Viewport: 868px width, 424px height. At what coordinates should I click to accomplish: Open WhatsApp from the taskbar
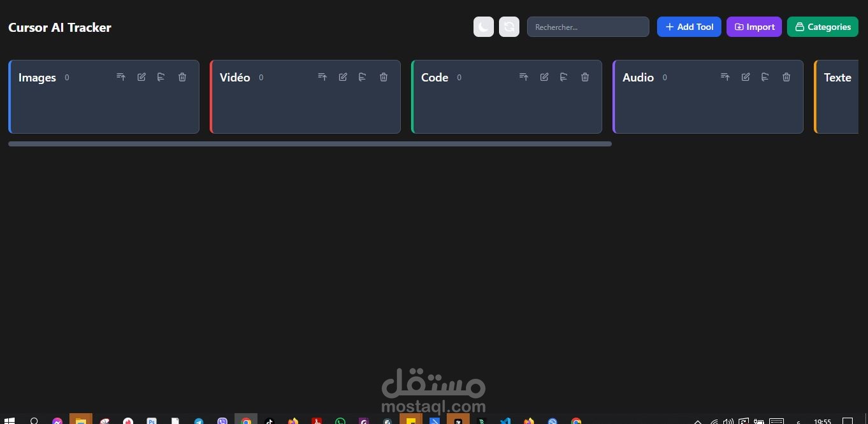pos(340,420)
